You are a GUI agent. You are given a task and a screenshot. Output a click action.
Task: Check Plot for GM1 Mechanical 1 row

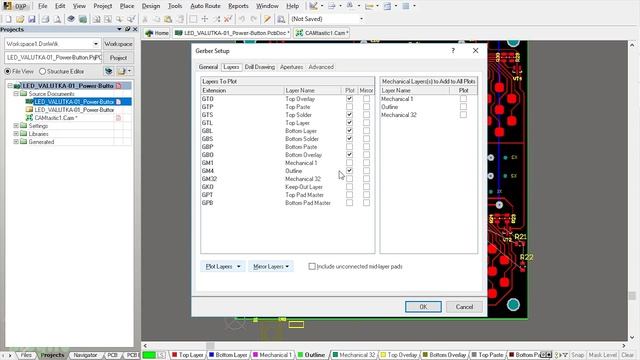pyautogui.click(x=349, y=162)
